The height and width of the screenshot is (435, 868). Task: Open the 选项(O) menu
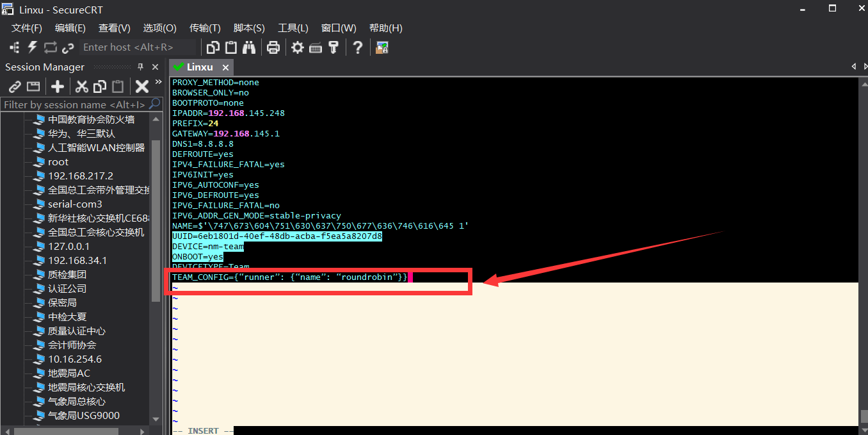[x=160, y=28]
